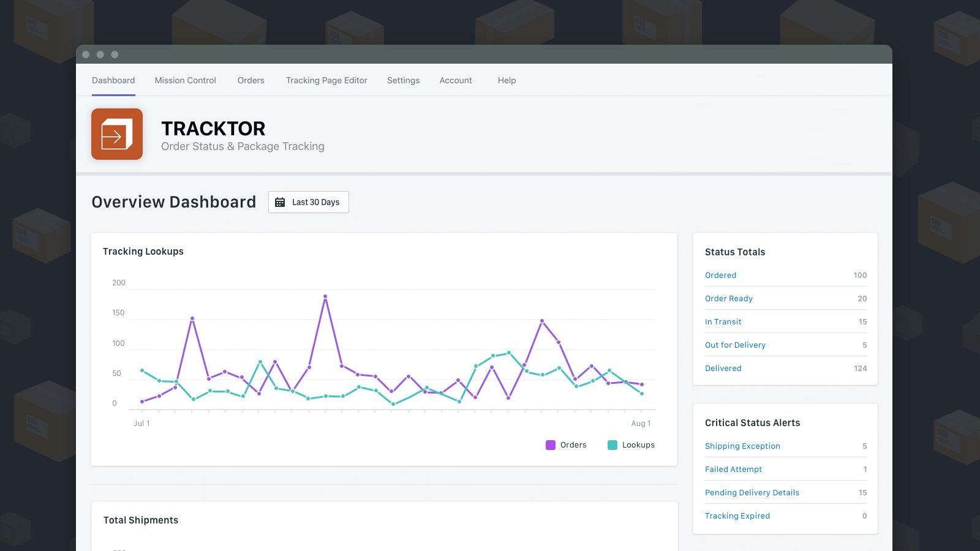Open the Ordered status link

[720, 275]
